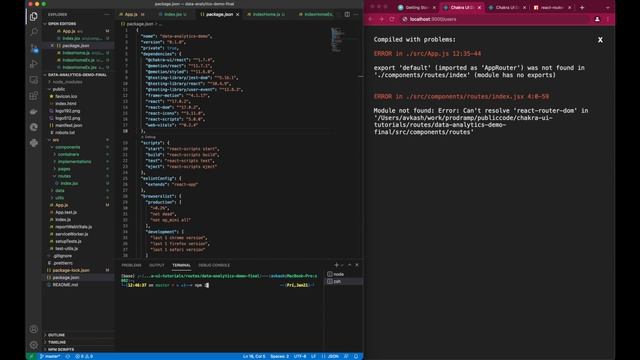
Task: Change the JSON language mode in status bar
Action: 333,356
